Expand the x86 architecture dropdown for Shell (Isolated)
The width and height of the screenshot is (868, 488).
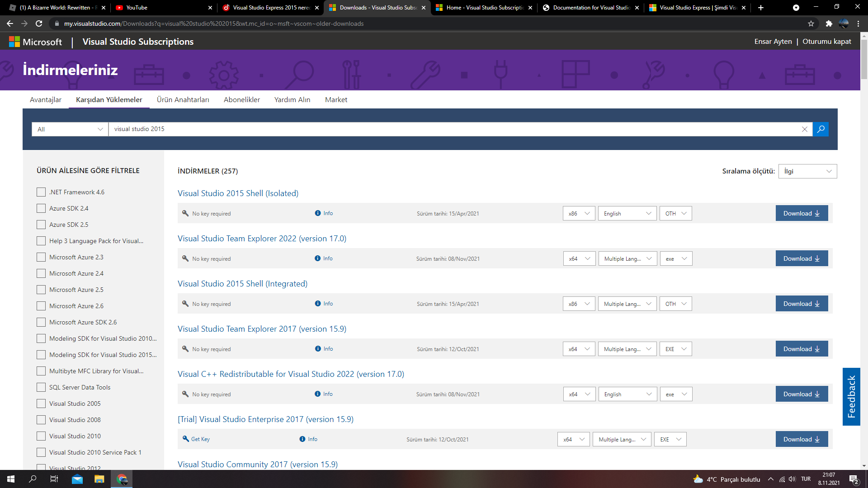[x=579, y=213]
